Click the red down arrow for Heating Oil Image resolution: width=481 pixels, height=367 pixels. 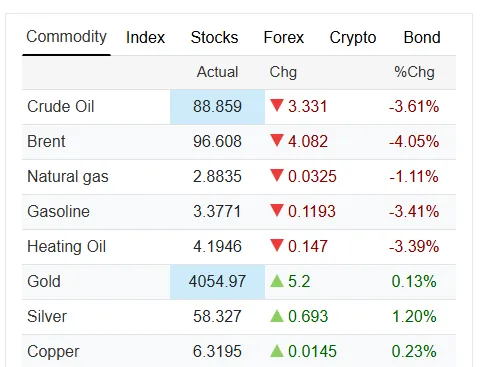277,245
